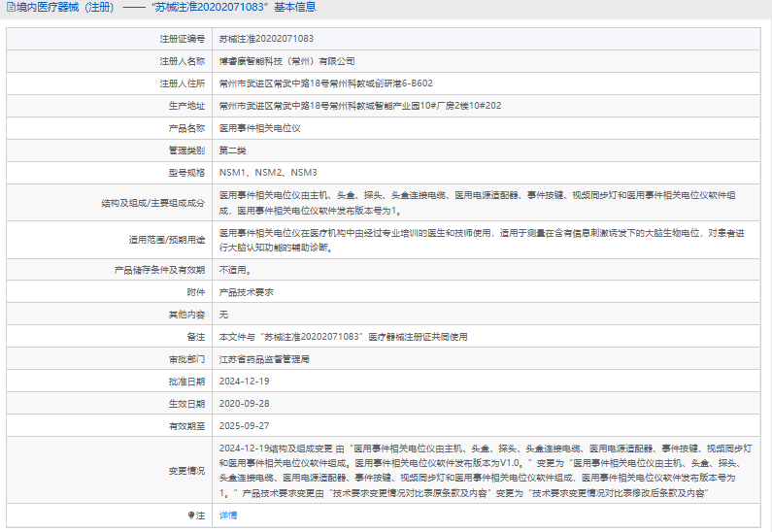Select approval department 江苏省药品监督管理局
This screenshot has width=772, height=532.
pos(264,359)
